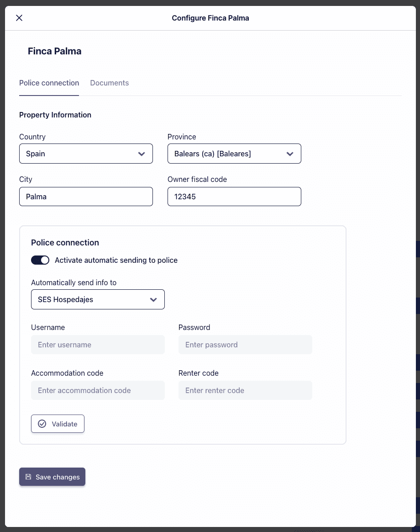This screenshot has height=532, width=420.
Task: Disable automatic sending to police toggle
Action: coord(40,260)
